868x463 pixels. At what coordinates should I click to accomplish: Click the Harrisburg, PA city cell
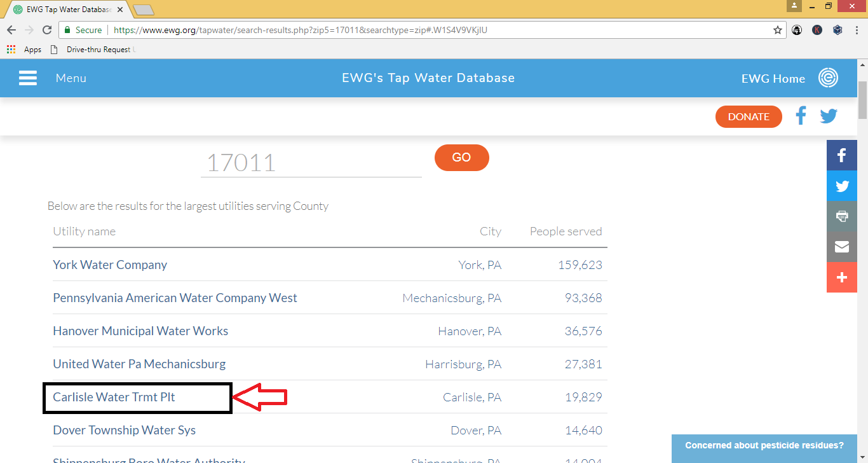point(463,364)
